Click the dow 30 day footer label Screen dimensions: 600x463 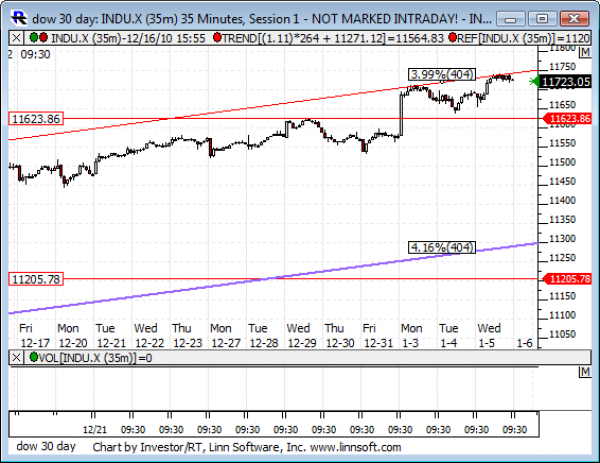click(x=46, y=447)
